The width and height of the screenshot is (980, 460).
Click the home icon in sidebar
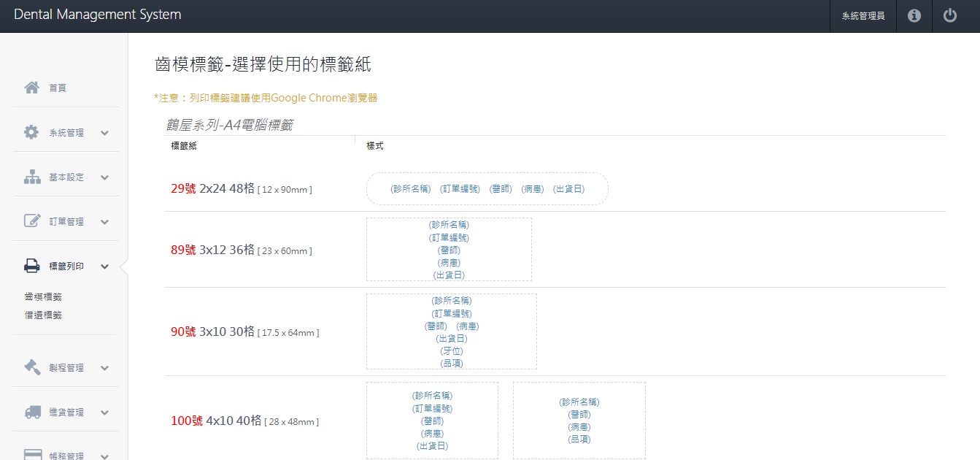tap(31, 88)
